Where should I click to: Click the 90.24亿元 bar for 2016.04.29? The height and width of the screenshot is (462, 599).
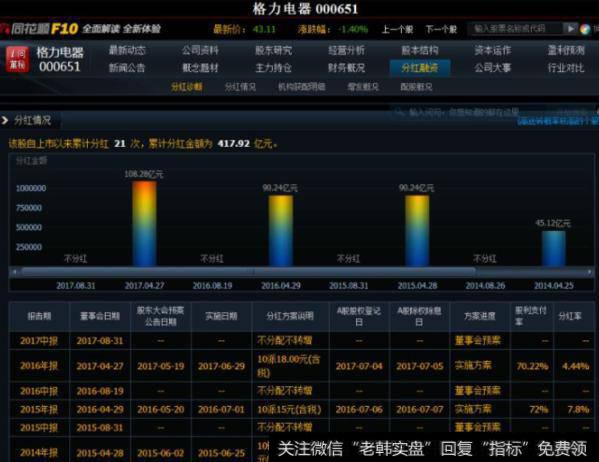click(281, 231)
